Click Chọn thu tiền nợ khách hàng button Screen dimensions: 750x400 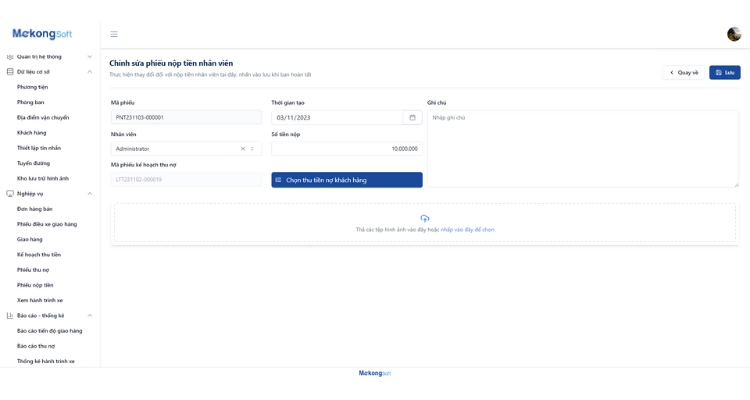click(347, 180)
